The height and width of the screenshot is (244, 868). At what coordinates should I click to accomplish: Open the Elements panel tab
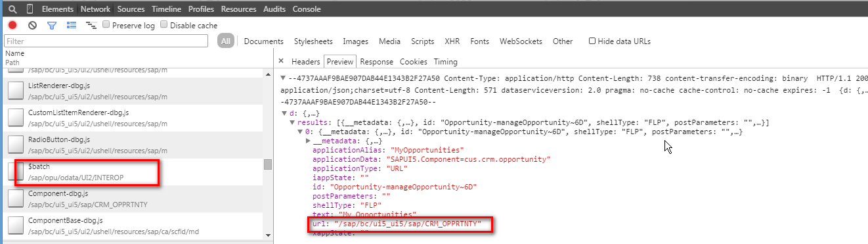point(58,9)
